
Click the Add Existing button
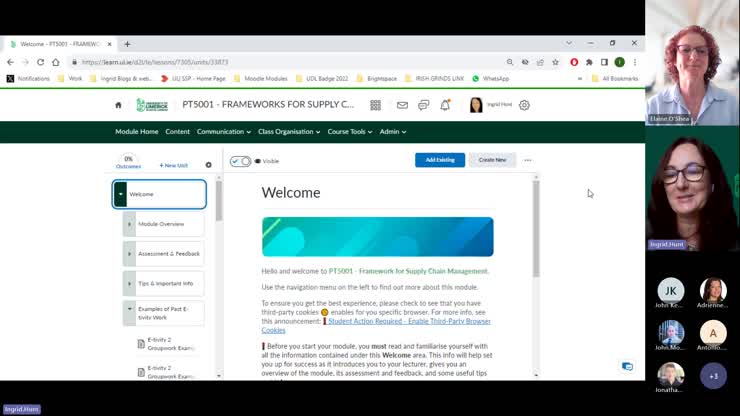click(439, 160)
